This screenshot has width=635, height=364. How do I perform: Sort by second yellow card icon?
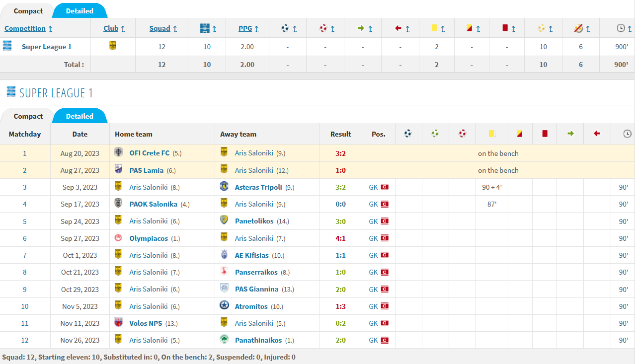pyautogui.click(x=469, y=28)
